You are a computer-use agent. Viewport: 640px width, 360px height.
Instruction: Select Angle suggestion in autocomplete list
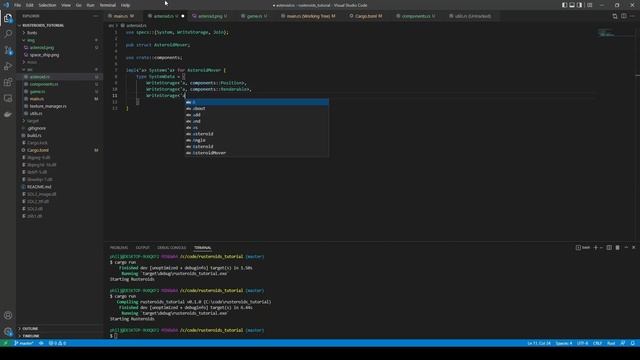point(257,140)
